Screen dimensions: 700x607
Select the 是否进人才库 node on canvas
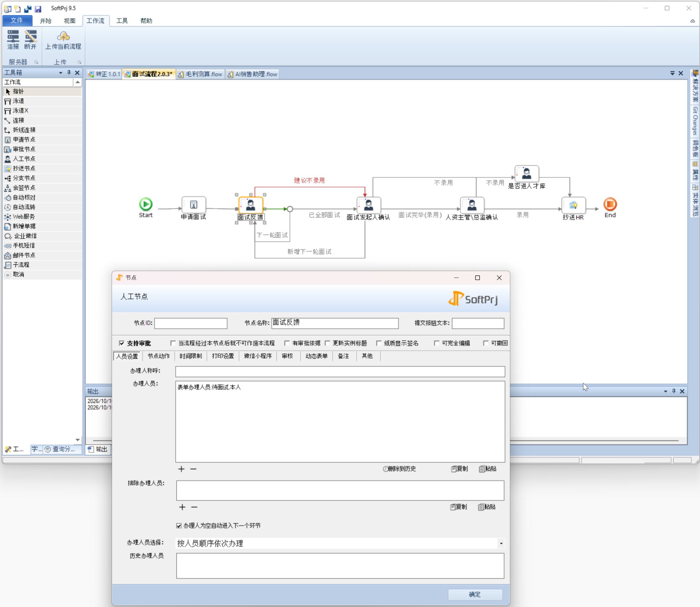click(x=527, y=174)
